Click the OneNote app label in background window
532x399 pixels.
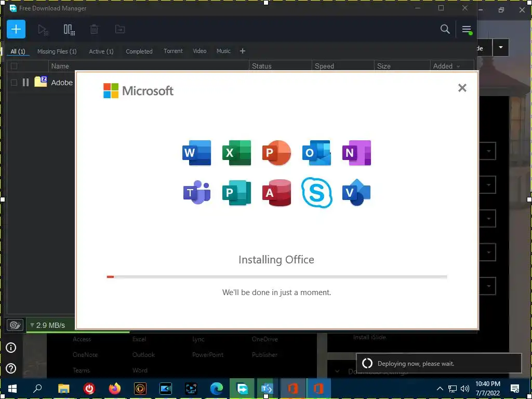click(85, 354)
